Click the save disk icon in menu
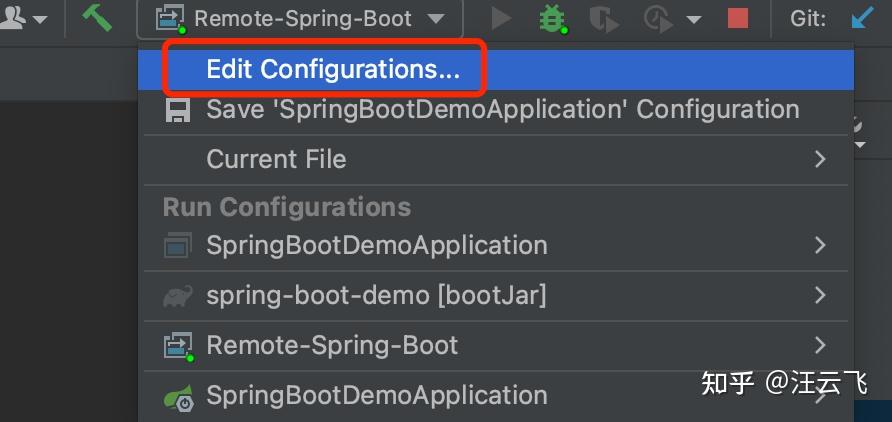Image resolution: width=892 pixels, height=422 pixels. point(177,110)
